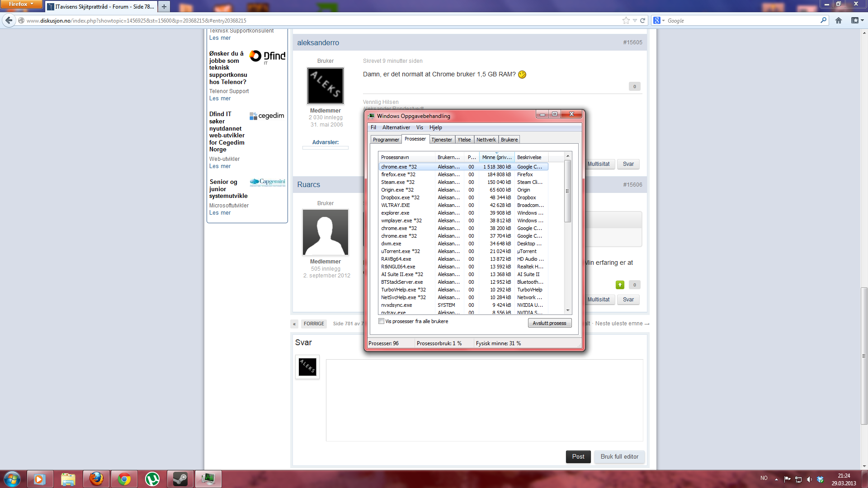Check 'Vis prosesser fra alle brukere' checkbox
The width and height of the screenshot is (868, 488).
coord(382,321)
